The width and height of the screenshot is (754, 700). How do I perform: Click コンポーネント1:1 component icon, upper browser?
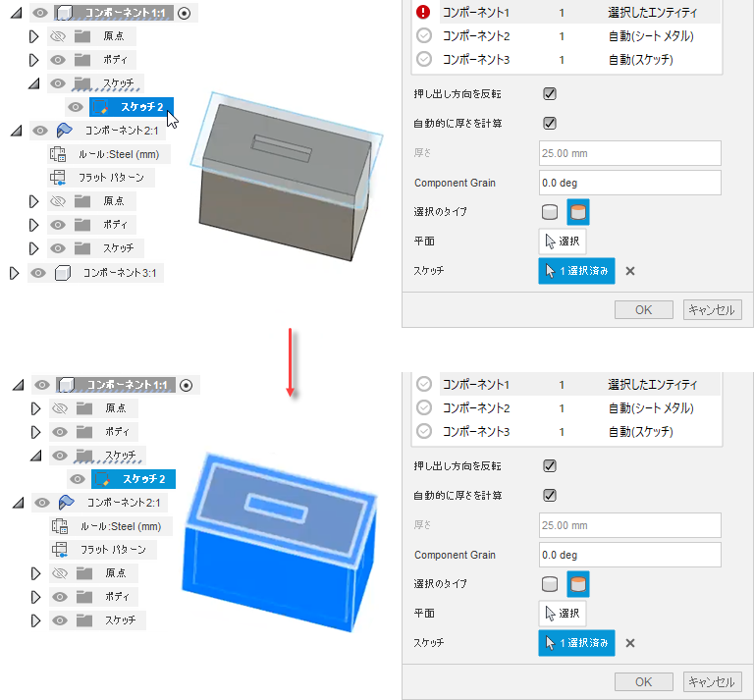65,13
